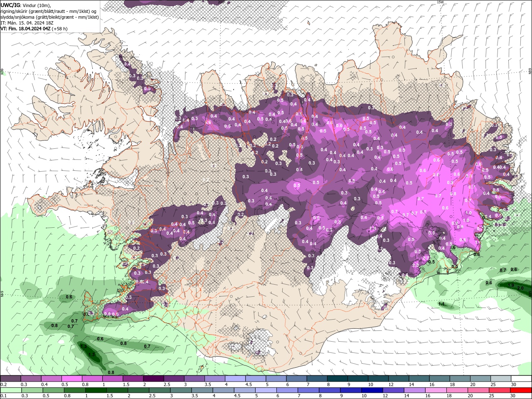
Task: Click the 'VT: Fim. 18.04.2024 04Z (+58 h)' line
Action: click(34, 29)
